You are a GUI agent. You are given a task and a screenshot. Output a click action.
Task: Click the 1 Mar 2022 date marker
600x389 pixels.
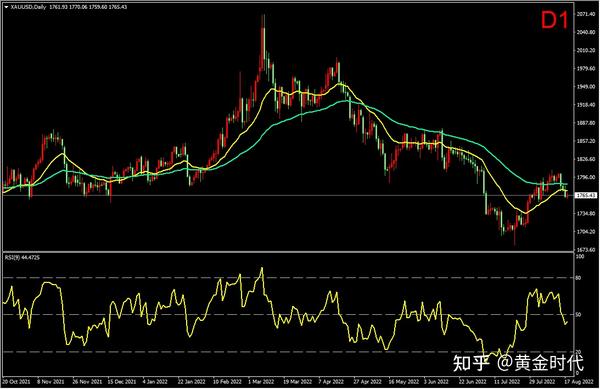click(261, 381)
